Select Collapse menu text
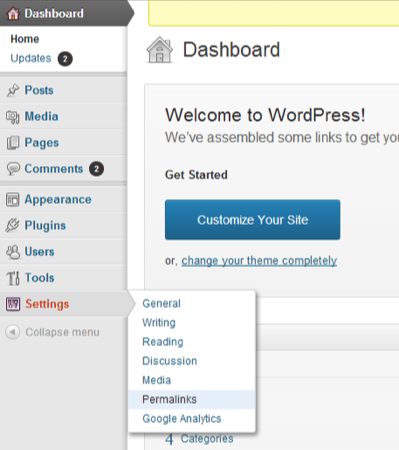Image resolution: width=399 pixels, height=450 pixels. (62, 332)
